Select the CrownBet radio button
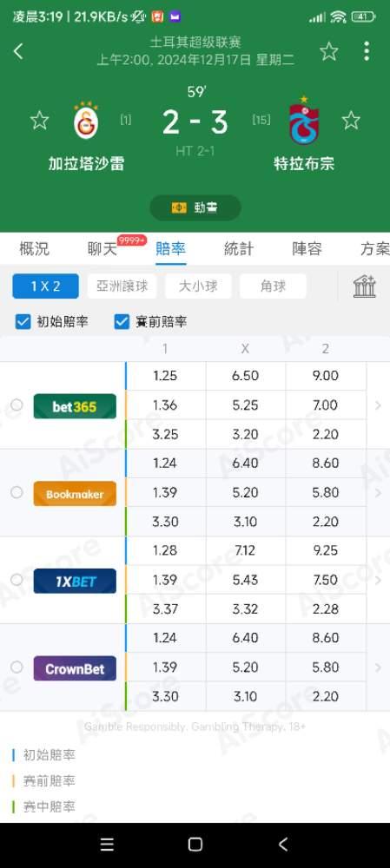The image size is (390, 868). click(17, 667)
